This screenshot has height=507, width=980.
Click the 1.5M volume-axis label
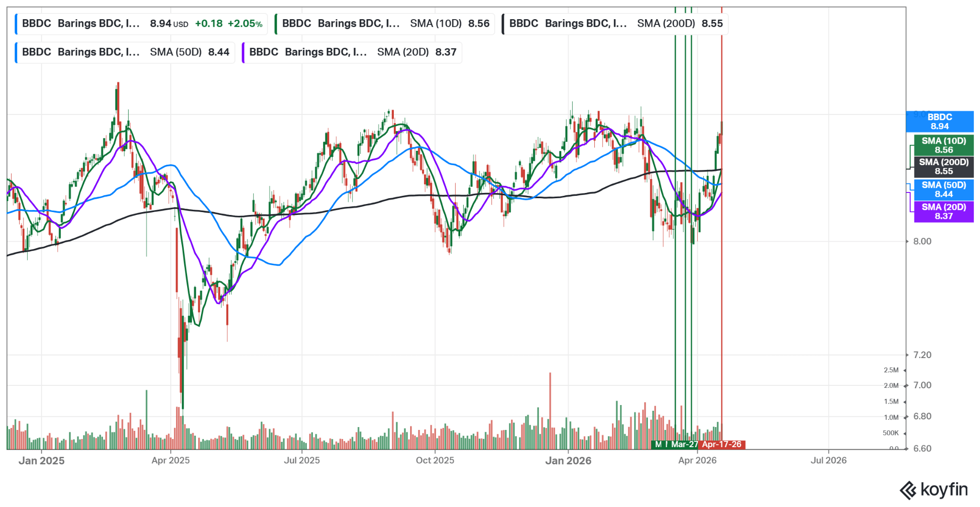[x=891, y=402]
